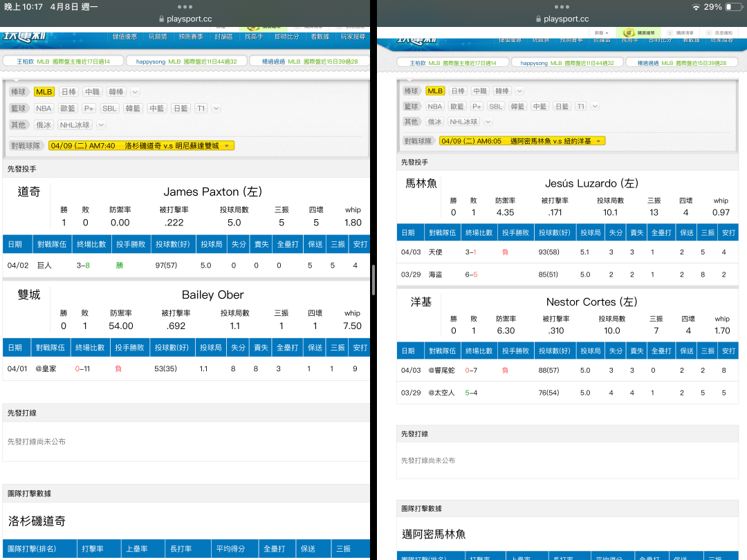Select SBL league in left window
This screenshot has height=560, width=747.
coord(109,109)
